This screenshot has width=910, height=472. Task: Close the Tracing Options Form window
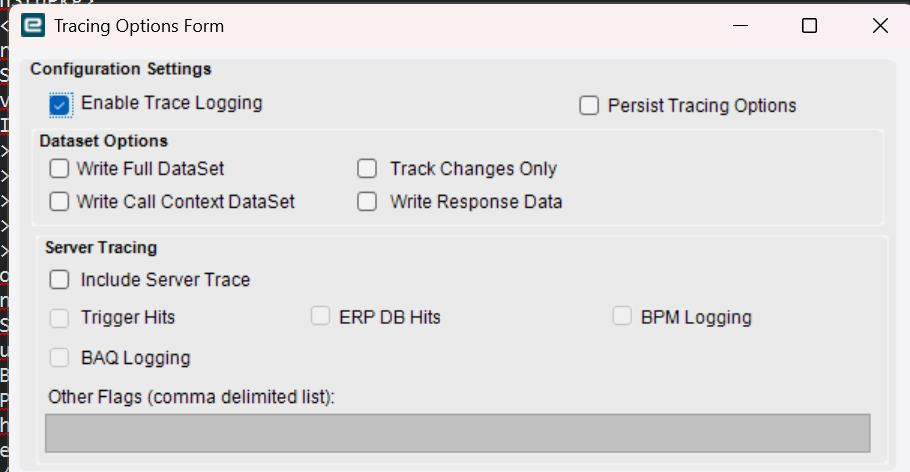point(880,26)
